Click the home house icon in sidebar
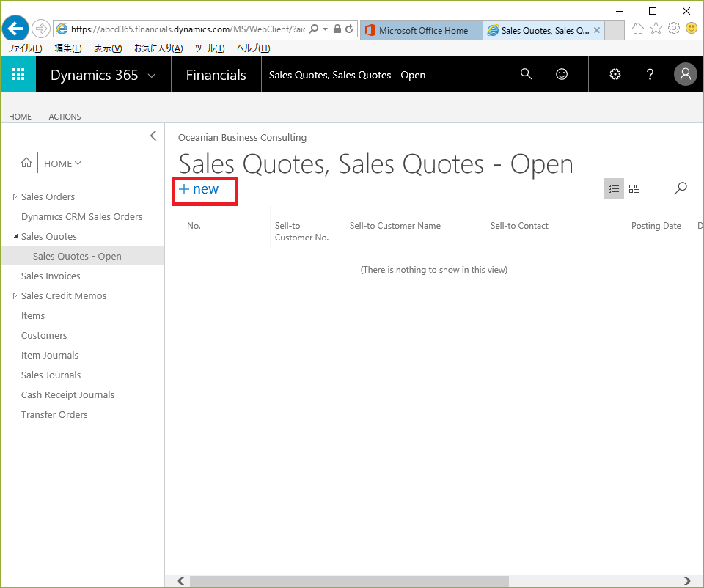This screenshot has height=588, width=704. pos(26,163)
